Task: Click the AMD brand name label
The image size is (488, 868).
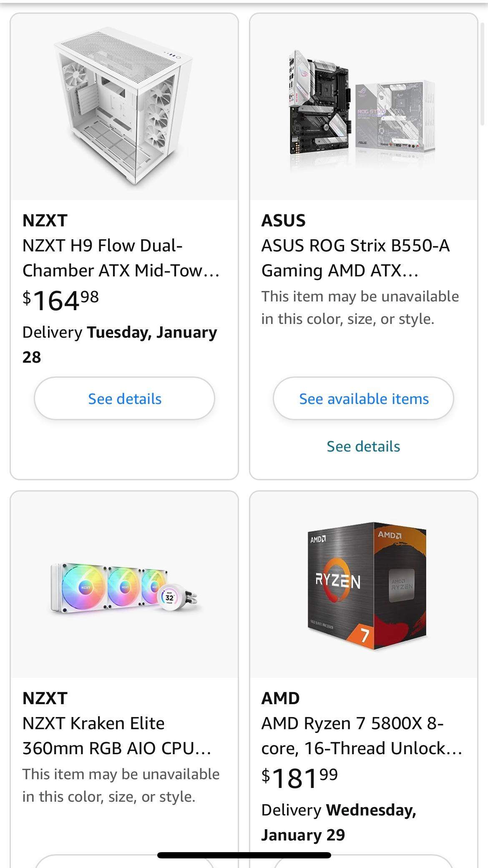Action: click(x=280, y=698)
